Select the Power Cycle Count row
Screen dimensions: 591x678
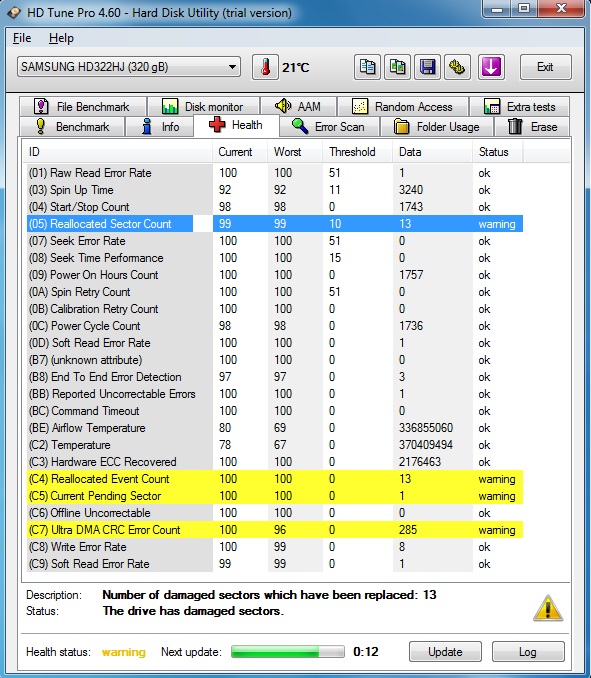[275, 326]
